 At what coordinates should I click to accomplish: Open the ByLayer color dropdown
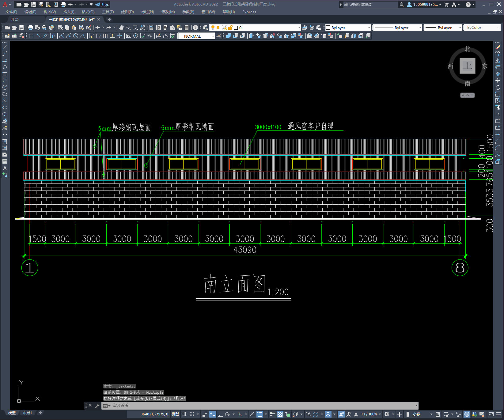348,28
